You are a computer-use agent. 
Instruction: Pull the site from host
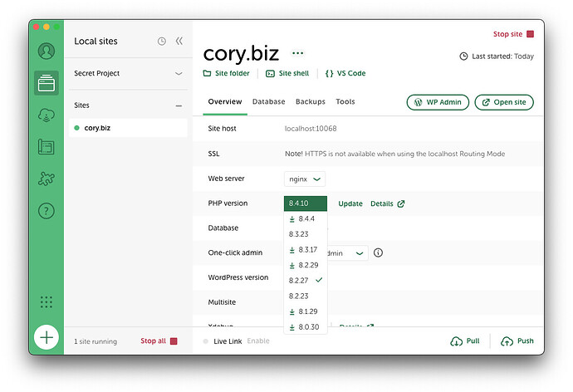[x=465, y=341]
